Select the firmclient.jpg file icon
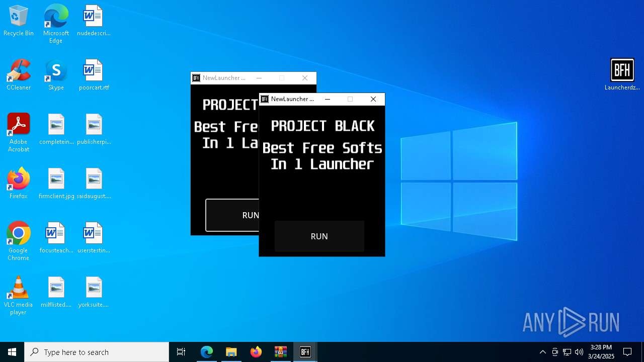Viewport: 644px width, 362px height. click(56, 184)
